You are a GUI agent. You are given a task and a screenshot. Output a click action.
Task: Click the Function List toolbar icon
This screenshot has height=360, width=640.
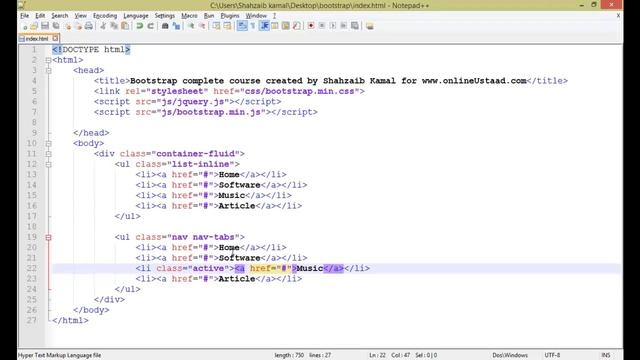pyautogui.click(x=296, y=26)
